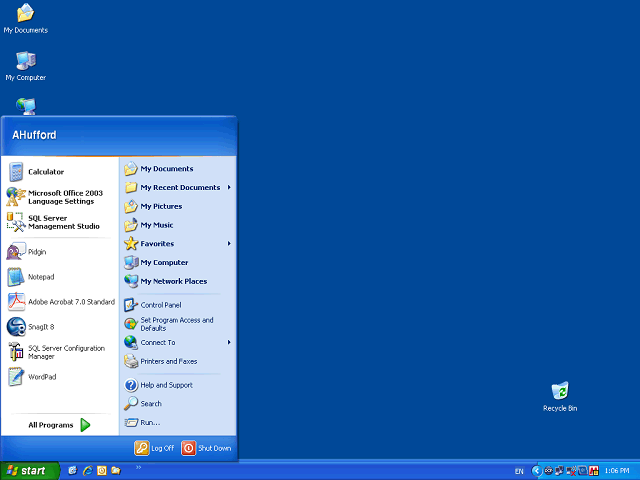The width and height of the screenshot is (640, 480).
Task: Click the round dark tray icon
Action: coord(549,471)
